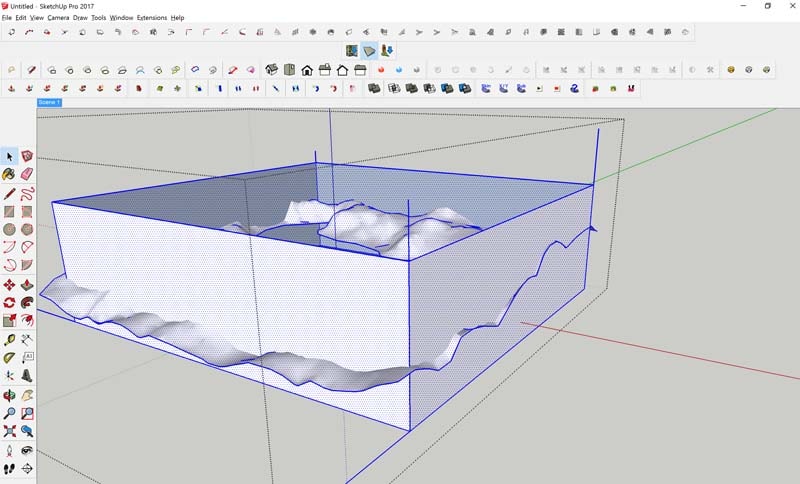Click the Intersect solid tool
800x484 pixels.
(394, 89)
